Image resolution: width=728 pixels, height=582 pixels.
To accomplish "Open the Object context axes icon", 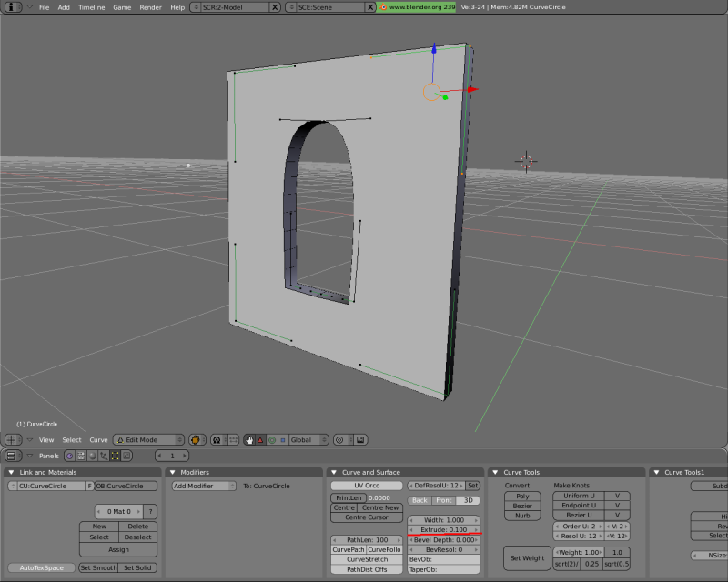I will click(104, 456).
